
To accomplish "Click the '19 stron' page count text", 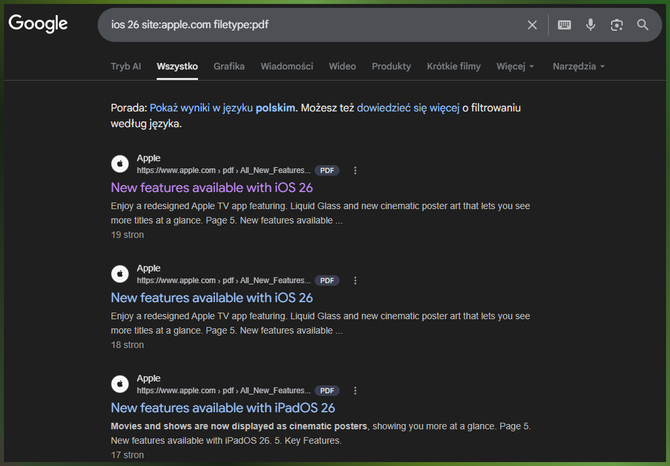I will coord(127,235).
